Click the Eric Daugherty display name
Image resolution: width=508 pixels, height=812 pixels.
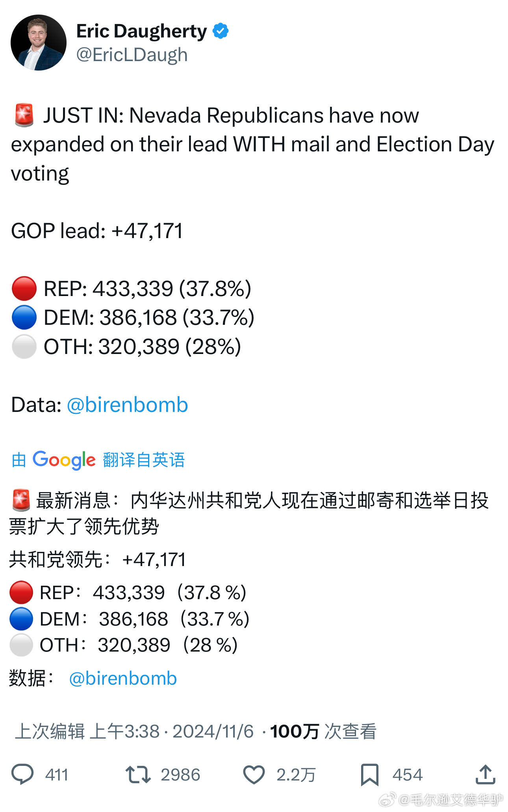tap(141, 31)
